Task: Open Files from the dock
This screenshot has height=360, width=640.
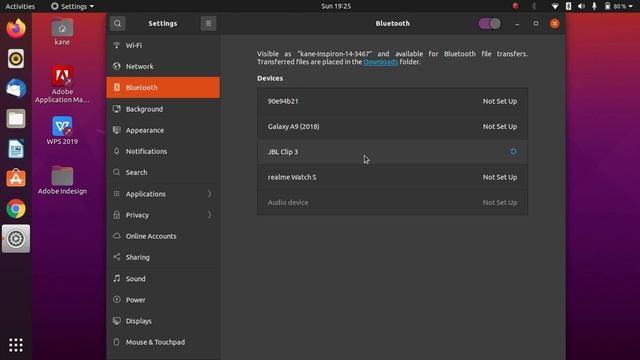Action: click(16, 119)
